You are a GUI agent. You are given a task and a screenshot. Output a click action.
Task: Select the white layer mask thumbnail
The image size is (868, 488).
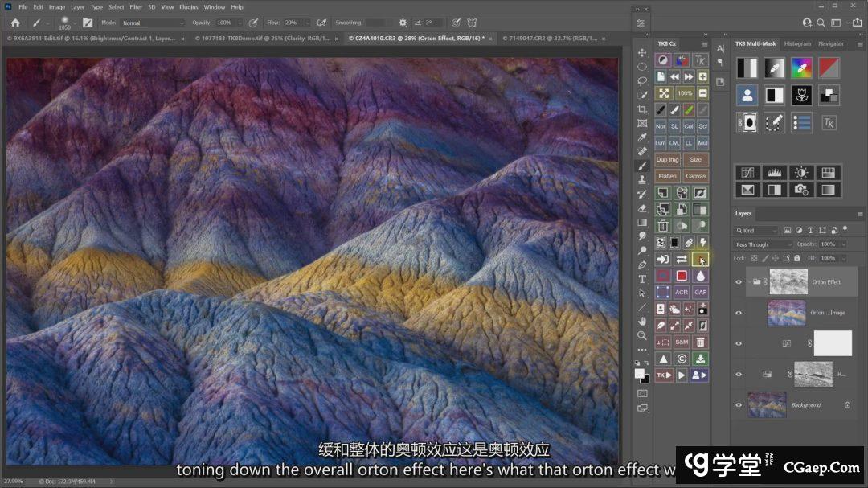[833, 343]
